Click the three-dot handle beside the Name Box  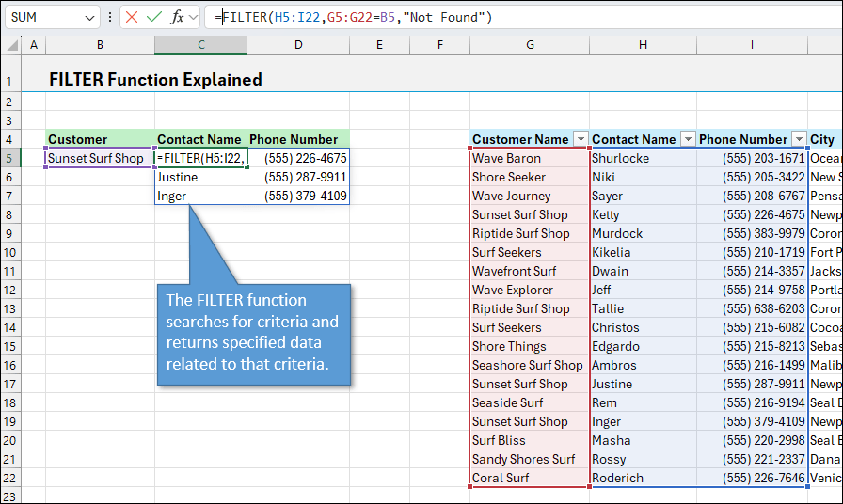tap(111, 17)
